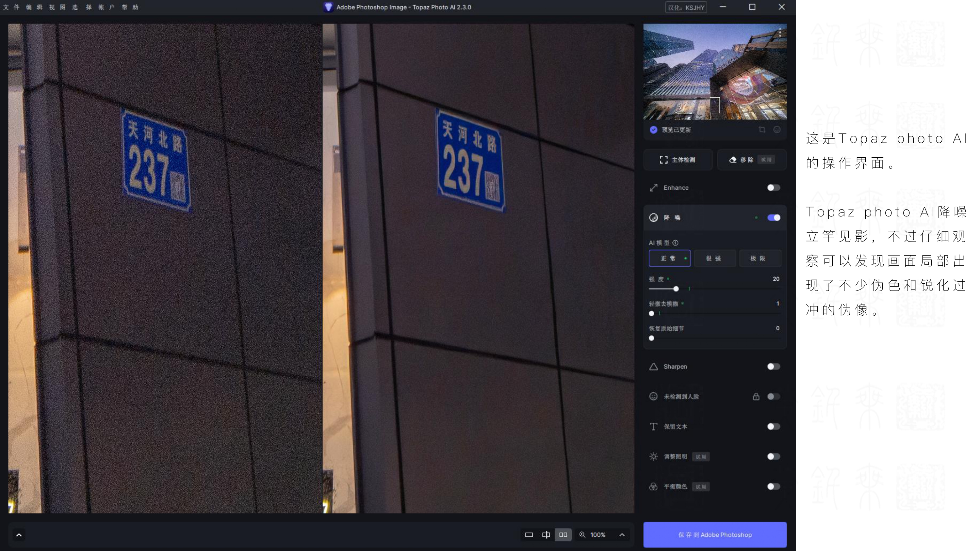Adjust the 强度 strength slider handle
Image resolution: width=980 pixels, height=551 pixels.
(x=676, y=289)
